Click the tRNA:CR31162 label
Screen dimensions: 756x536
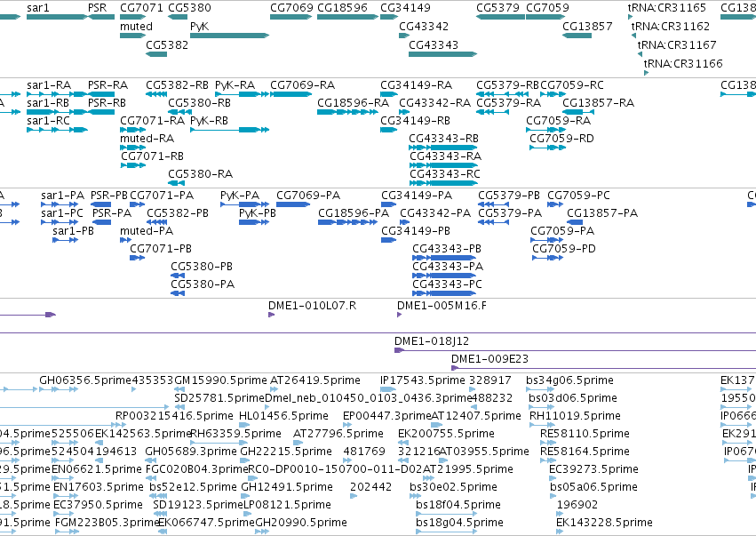[x=670, y=27]
